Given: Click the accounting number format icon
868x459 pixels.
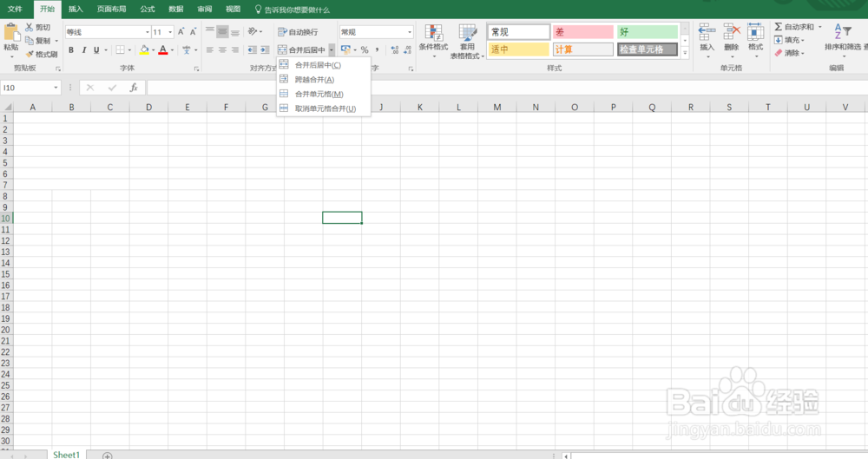Looking at the screenshot, I should 345,49.
